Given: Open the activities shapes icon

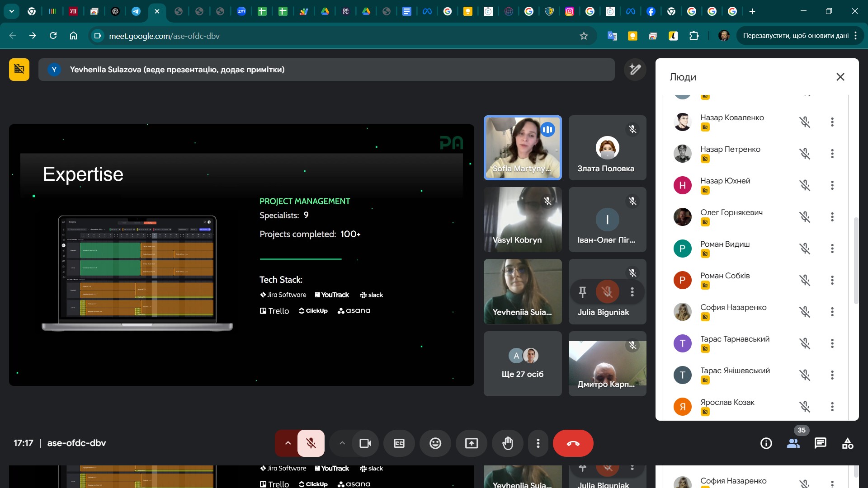Looking at the screenshot, I should [x=848, y=443].
